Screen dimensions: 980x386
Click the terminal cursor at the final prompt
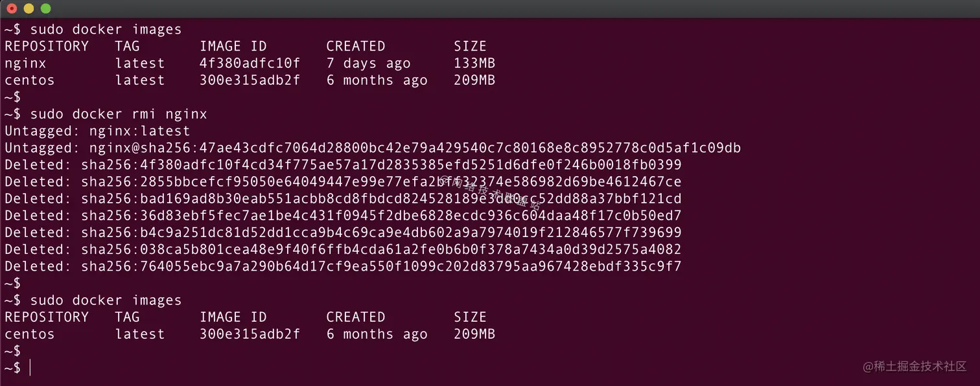pos(30,368)
